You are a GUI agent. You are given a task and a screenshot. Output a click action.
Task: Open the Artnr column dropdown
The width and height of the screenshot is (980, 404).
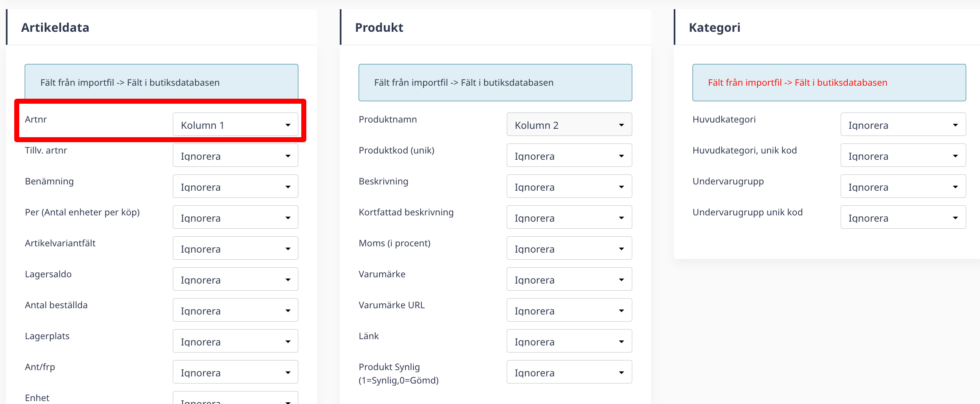coord(235,124)
